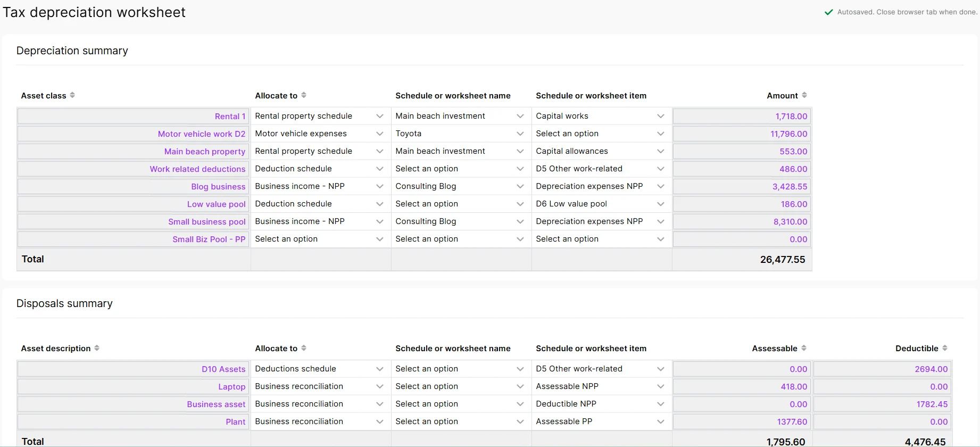Select Allocate to option for Small Biz Pool - PP
The width and height of the screenshot is (980, 447).
pyautogui.click(x=320, y=239)
